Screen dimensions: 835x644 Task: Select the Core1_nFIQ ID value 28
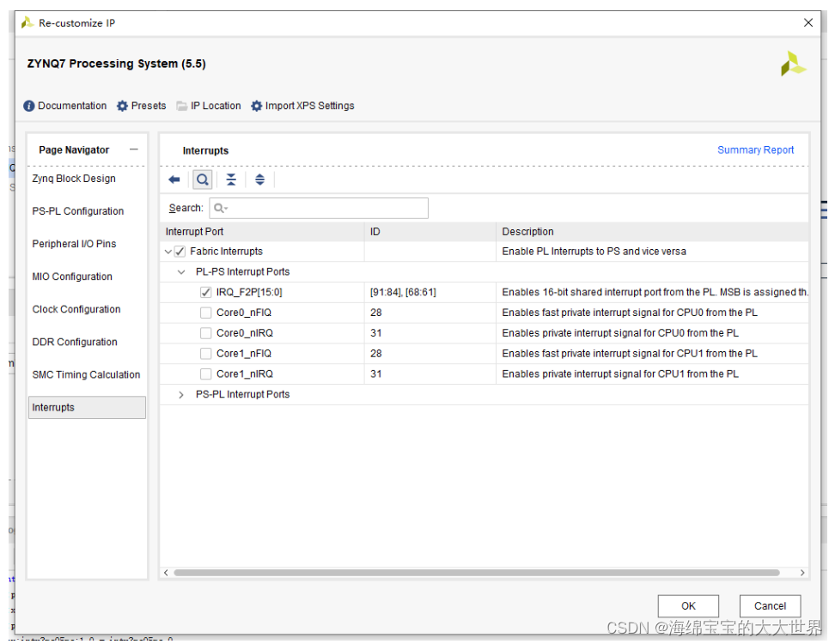pos(376,354)
